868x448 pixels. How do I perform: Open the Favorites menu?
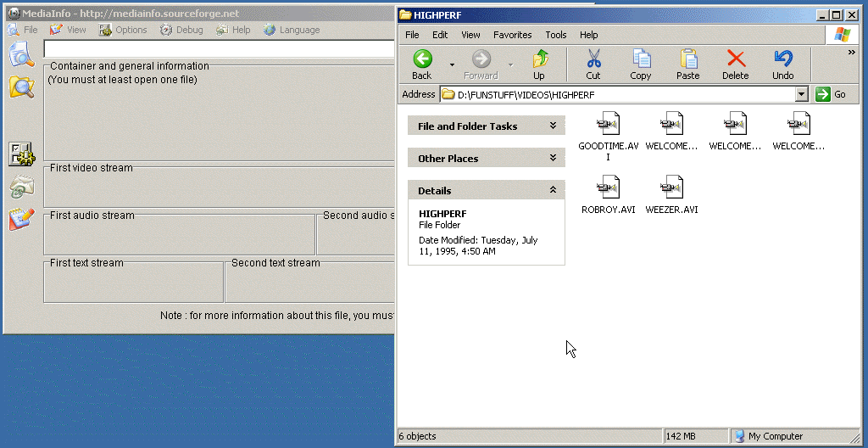click(513, 35)
